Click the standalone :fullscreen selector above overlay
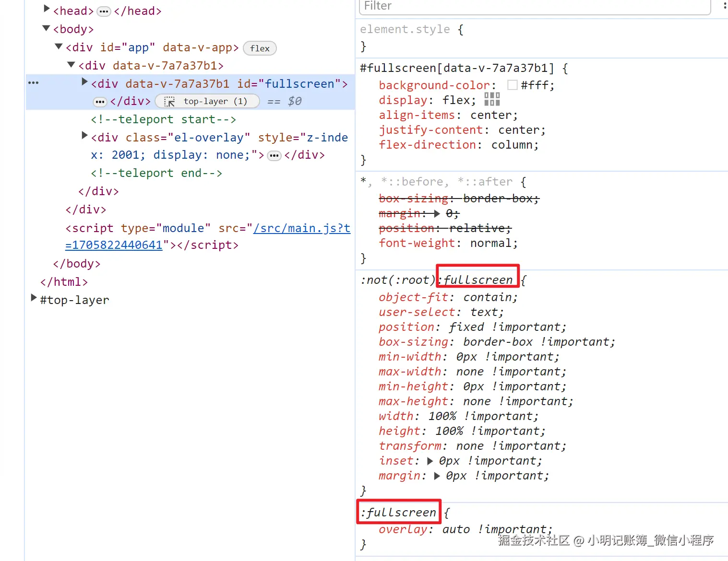The height and width of the screenshot is (561, 728). click(398, 513)
